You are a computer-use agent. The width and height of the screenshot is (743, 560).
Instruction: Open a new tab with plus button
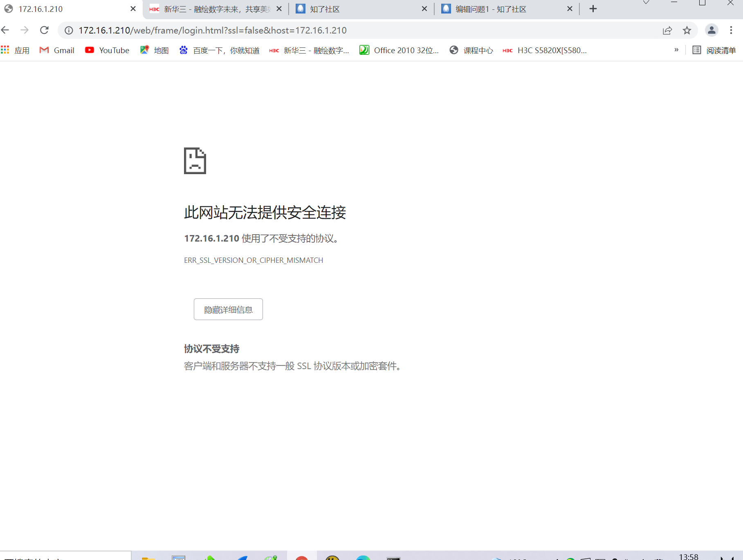(593, 9)
